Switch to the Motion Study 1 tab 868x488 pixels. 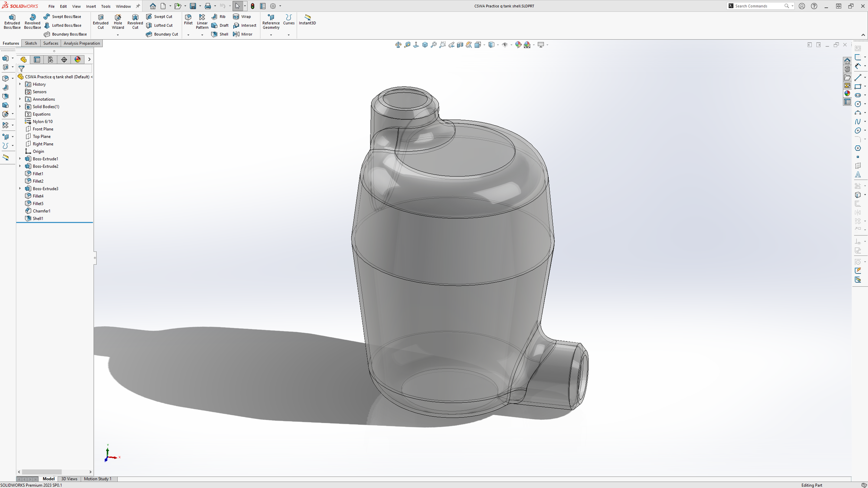pos(98,479)
